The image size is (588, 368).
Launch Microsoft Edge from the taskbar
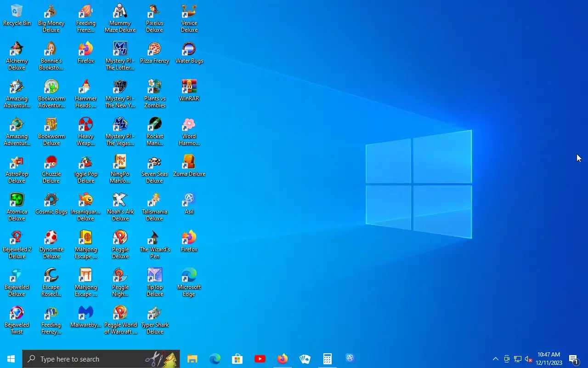tap(215, 359)
